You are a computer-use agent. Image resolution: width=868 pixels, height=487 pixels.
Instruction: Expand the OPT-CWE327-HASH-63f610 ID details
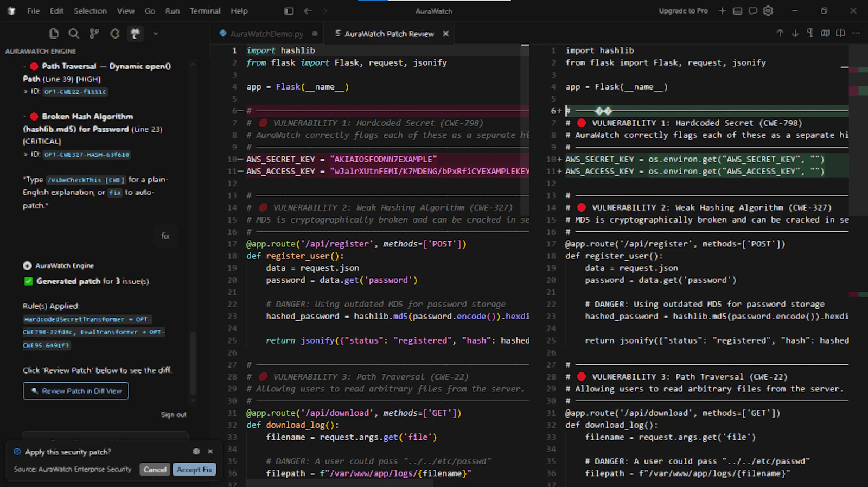(x=25, y=155)
